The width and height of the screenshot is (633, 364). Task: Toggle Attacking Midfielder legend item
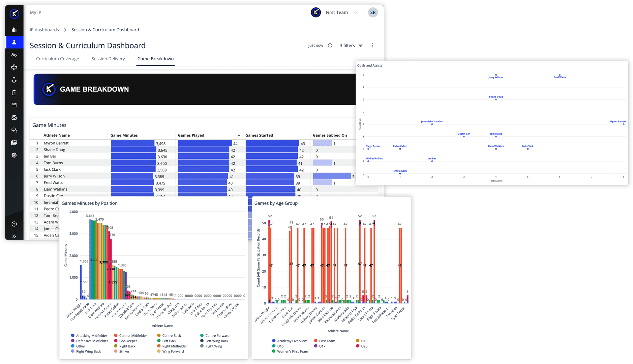89,336
